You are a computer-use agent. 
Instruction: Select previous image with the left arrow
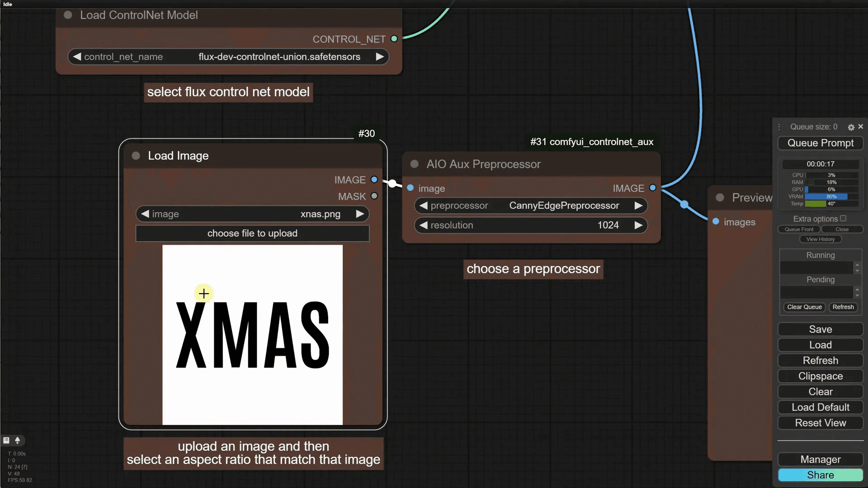(145, 214)
